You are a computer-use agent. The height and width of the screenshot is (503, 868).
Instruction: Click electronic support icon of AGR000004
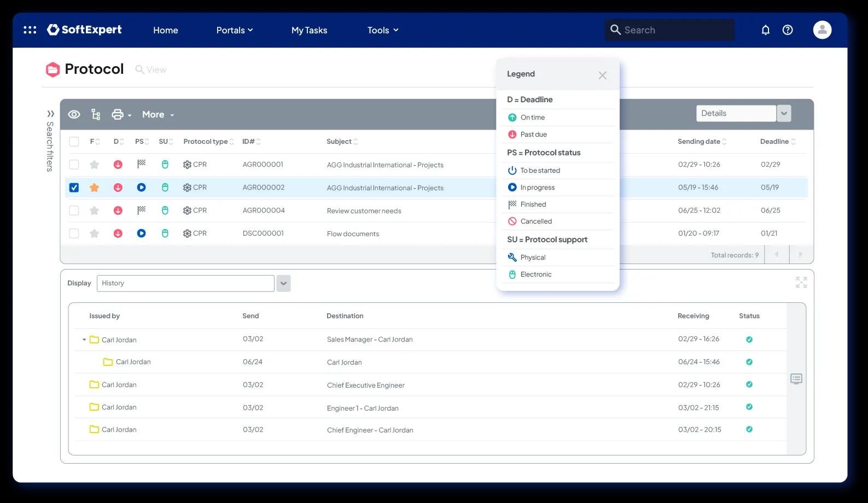pyautogui.click(x=165, y=210)
